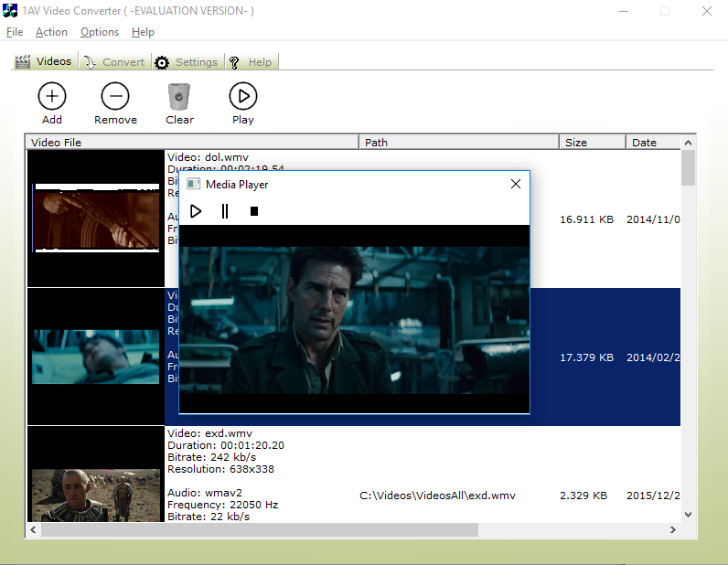Viewport: 728px width, 565px height.
Task: Sort by the Date column header
Action: [x=653, y=143]
